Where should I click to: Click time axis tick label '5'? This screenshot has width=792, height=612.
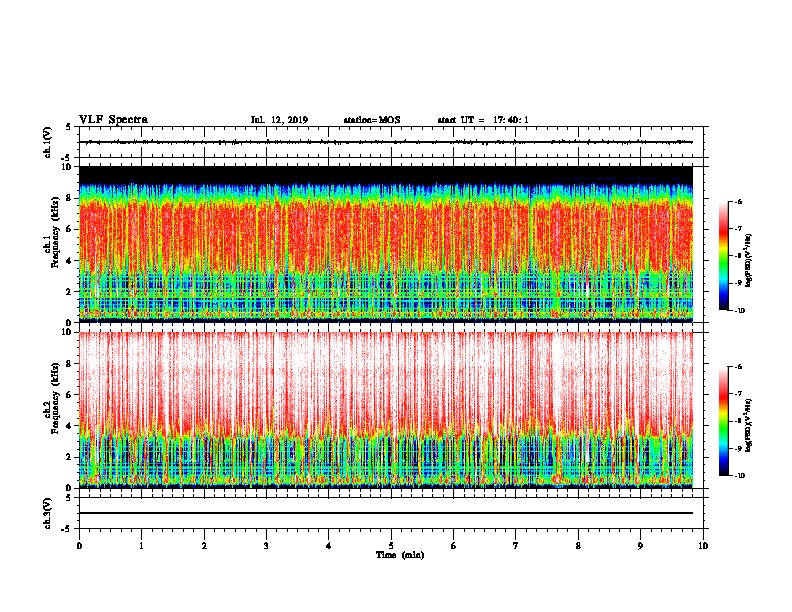coord(391,545)
